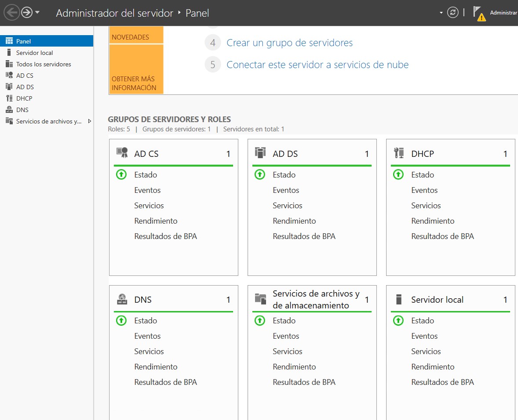Open the OBTENER MÁS INFORMACIÓN tile
The width and height of the screenshot is (518, 420).
pyautogui.click(x=136, y=69)
